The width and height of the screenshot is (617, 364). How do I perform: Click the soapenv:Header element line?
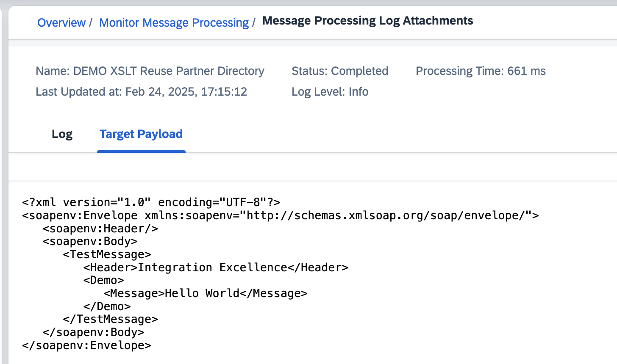coord(100,229)
